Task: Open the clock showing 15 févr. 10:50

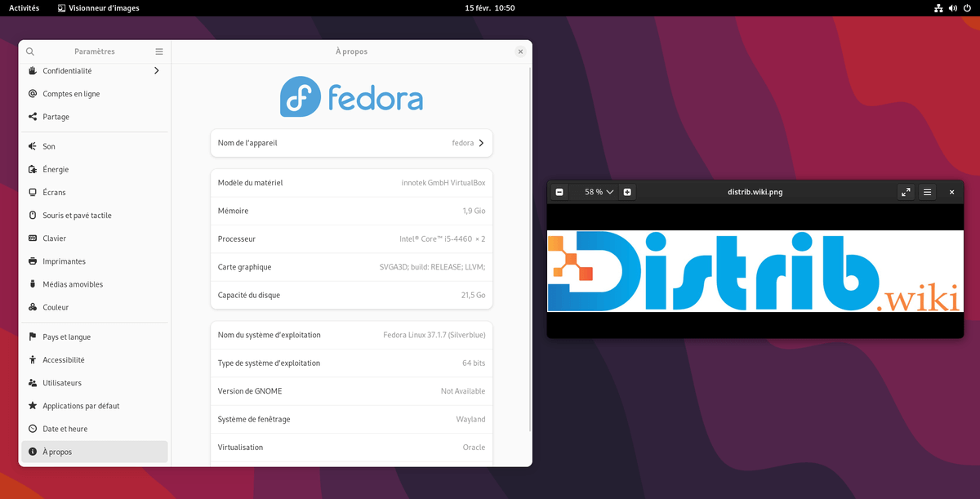Action: pyautogui.click(x=490, y=8)
